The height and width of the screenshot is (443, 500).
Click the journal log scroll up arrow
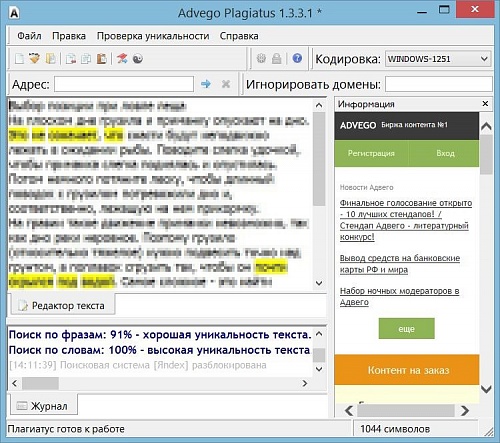(319, 333)
